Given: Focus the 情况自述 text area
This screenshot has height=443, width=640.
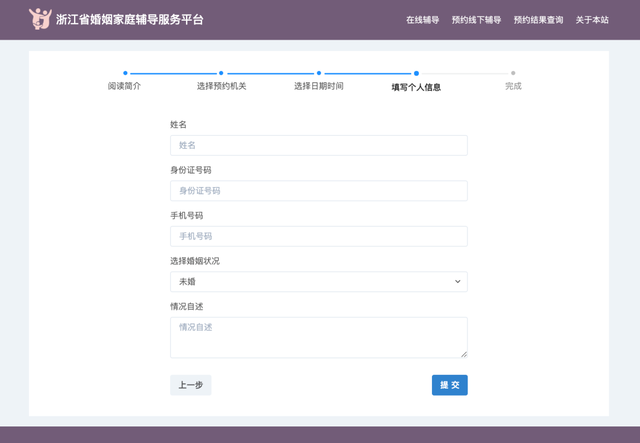Looking at the screenshot, I should [x=319, y=338].
